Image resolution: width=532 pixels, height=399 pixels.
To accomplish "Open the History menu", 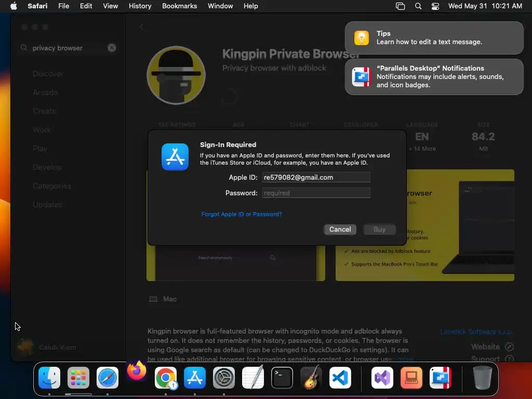I will click(140, 6).
